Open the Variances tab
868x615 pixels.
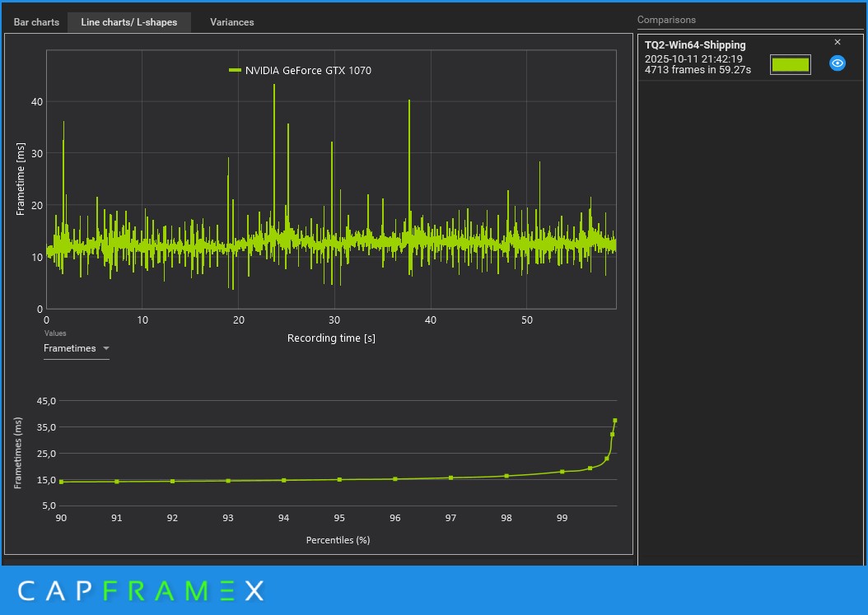232,22
